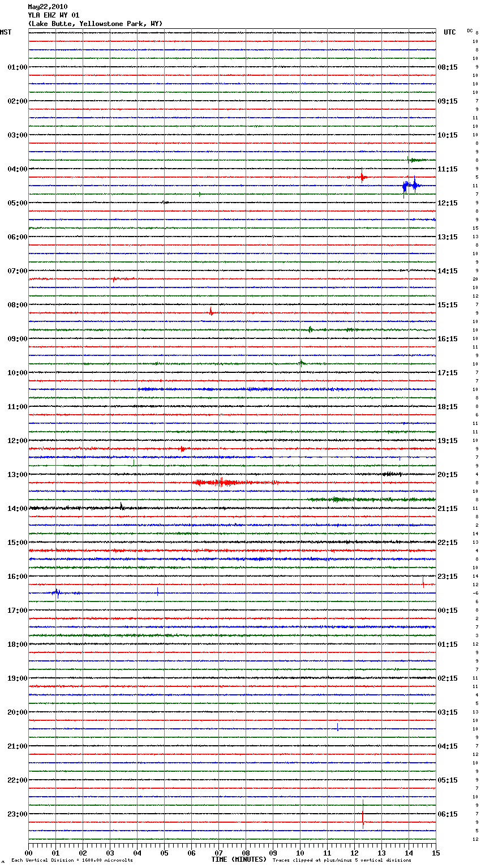This screenshot has height=868, width=481.
Task: Select the 17:00 MST time label
Action: 18,611
